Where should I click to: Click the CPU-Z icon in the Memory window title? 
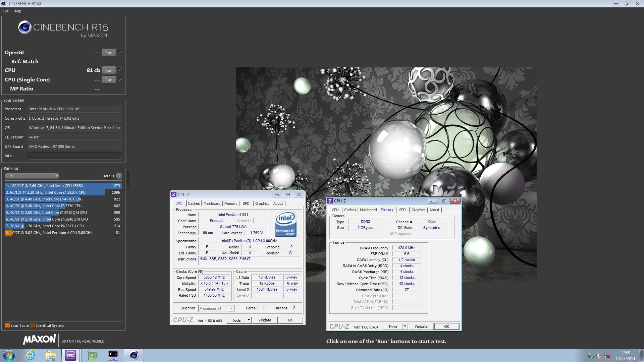330,201
